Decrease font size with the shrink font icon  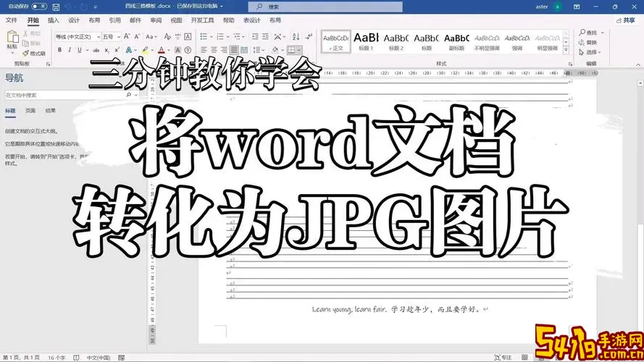coord(138,36)
